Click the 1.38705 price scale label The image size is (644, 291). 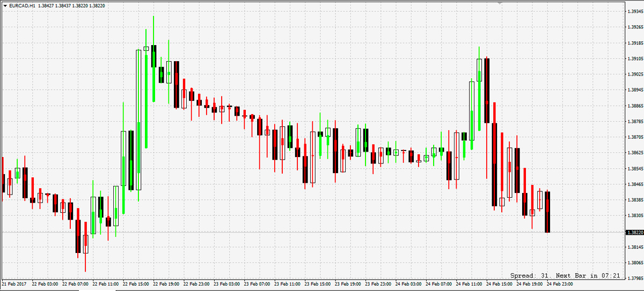click(x=635, y=137)
